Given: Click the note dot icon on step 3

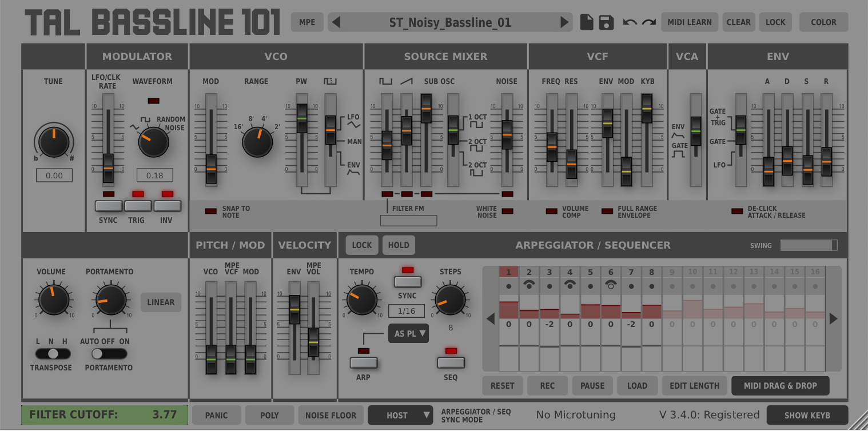Looking at the screenshot, I should (x=550, y=286).
